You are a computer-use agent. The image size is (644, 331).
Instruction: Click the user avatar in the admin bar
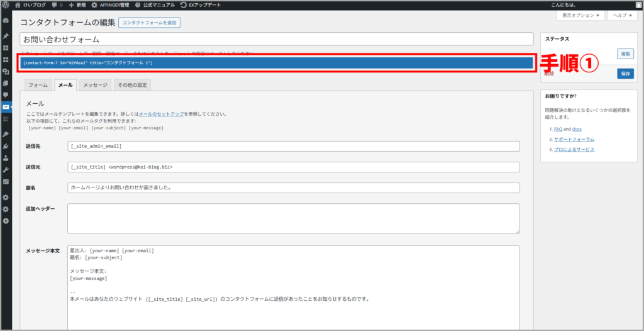[x=639, y=4]
